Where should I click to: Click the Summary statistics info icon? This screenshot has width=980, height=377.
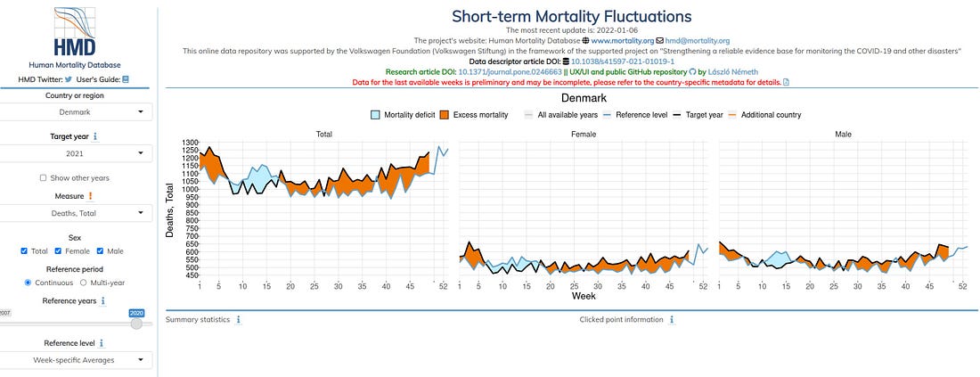[238, 319]
